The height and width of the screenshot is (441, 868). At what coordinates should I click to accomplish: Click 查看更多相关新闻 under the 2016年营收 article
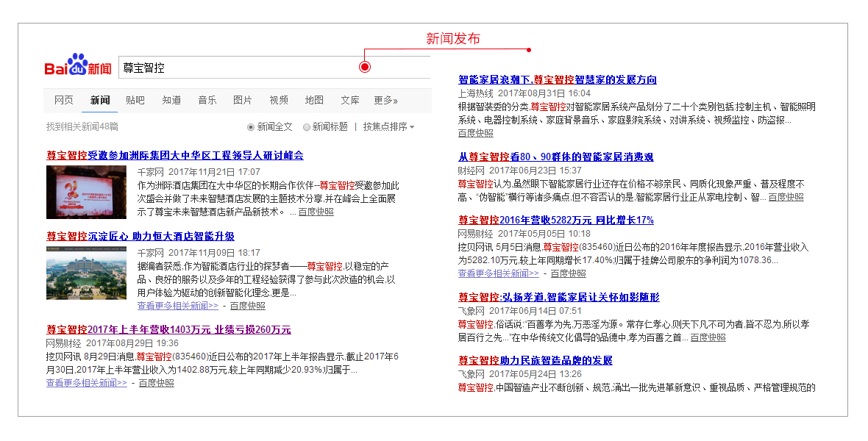click(498, 273)
